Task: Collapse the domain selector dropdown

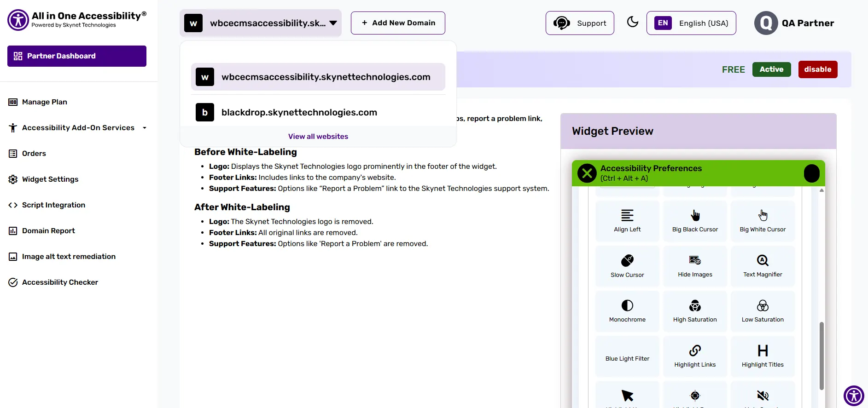Action: (x=261, y=23)
